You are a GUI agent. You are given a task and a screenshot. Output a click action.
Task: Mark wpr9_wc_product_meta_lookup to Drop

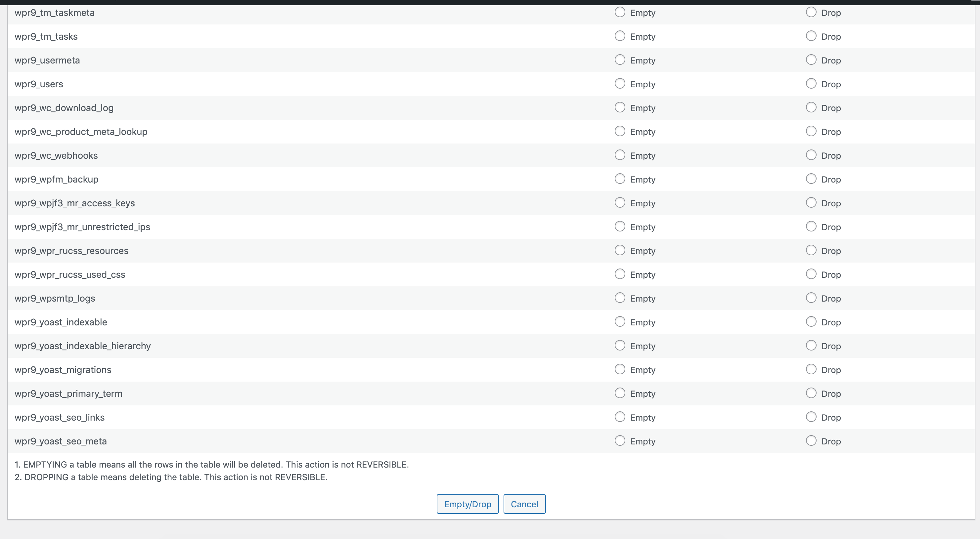tap(811, 131)
